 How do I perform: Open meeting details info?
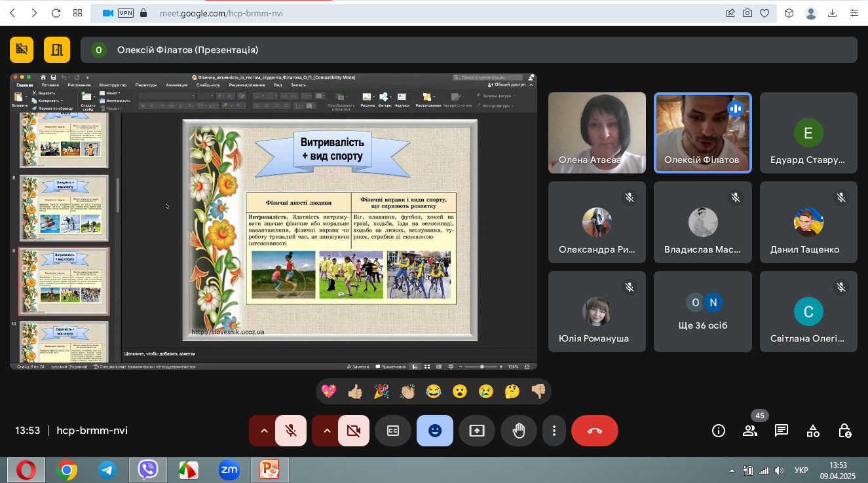(719, 431)
